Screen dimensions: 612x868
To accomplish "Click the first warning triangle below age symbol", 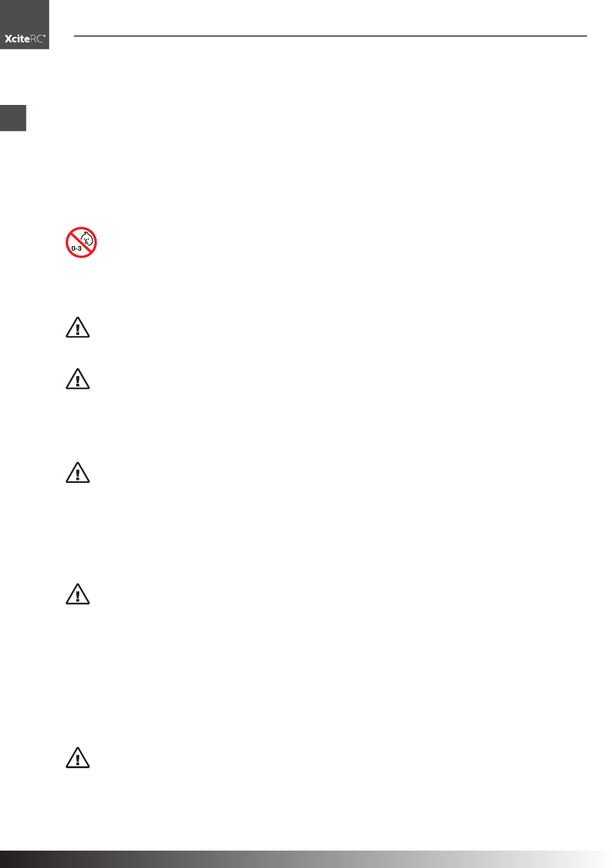I will coord(78,327).
